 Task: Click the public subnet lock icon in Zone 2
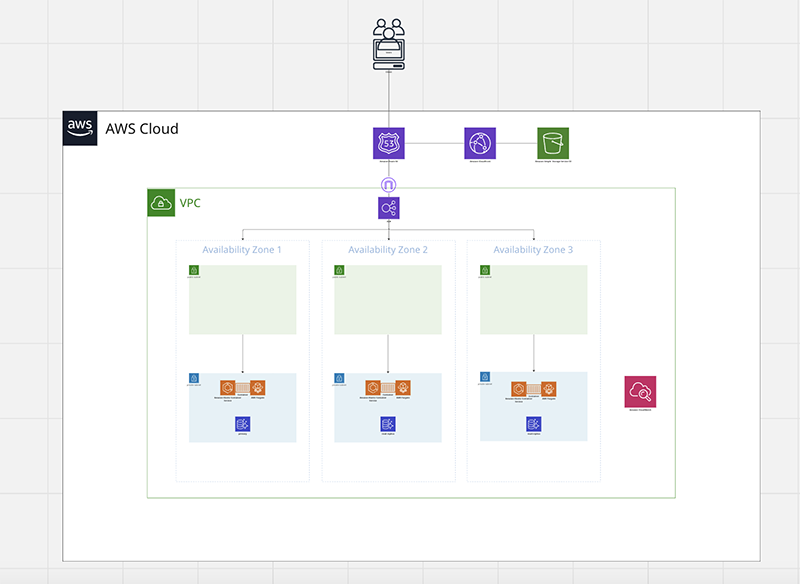coord(339,270)
